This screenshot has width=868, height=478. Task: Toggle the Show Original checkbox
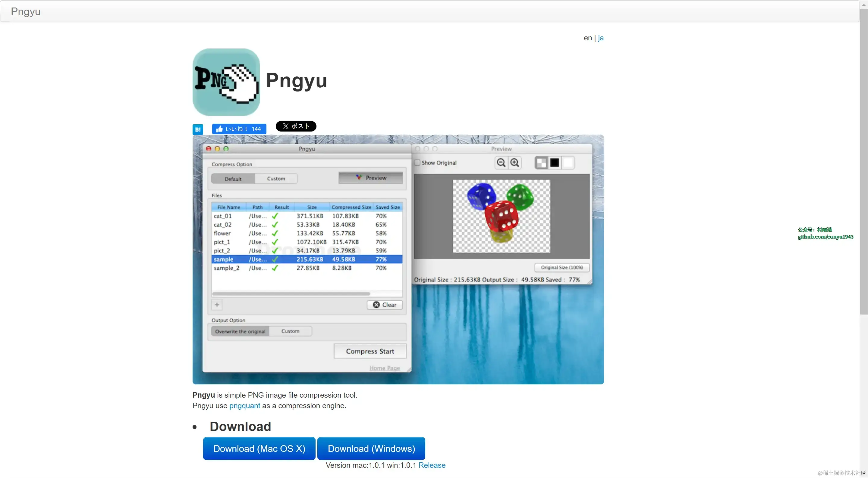tap(417, 163)
